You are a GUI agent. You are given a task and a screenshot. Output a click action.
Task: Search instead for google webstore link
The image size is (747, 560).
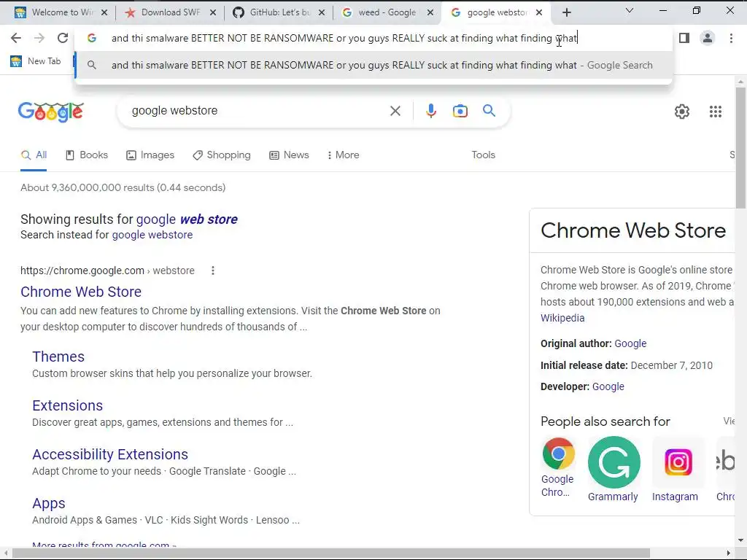coord(152,235)
